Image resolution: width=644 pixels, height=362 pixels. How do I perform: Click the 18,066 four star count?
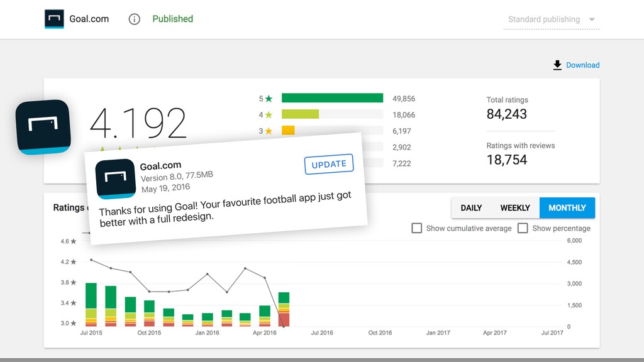404,115
